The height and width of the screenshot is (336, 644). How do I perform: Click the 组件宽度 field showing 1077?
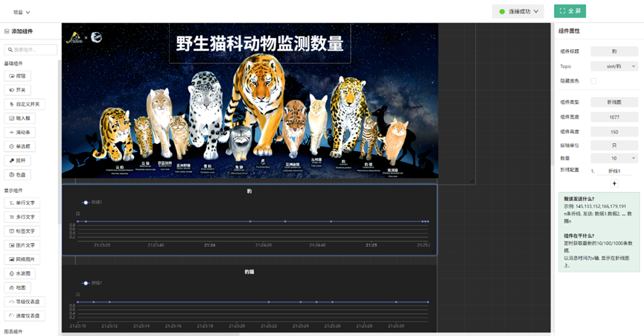point(614,116)
